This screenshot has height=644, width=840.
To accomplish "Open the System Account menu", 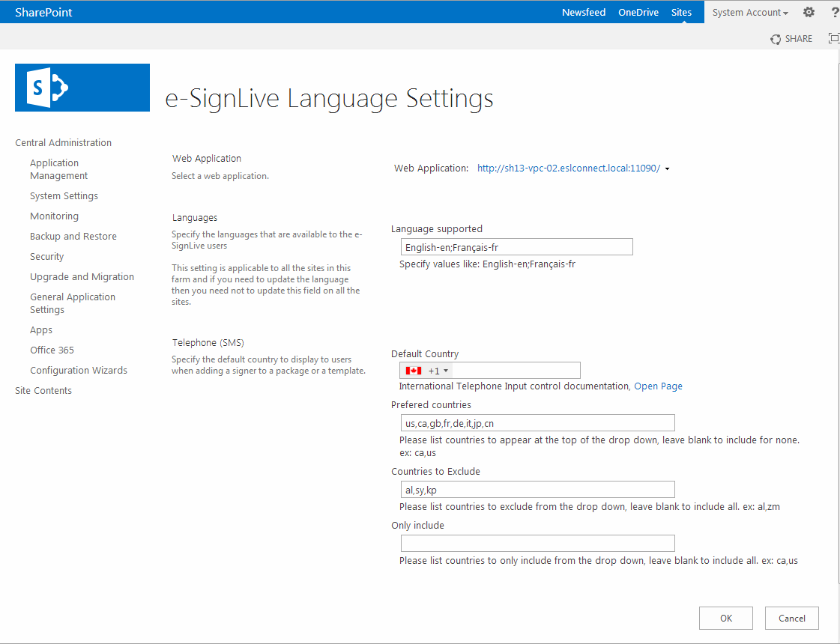I will click(750, 12).
